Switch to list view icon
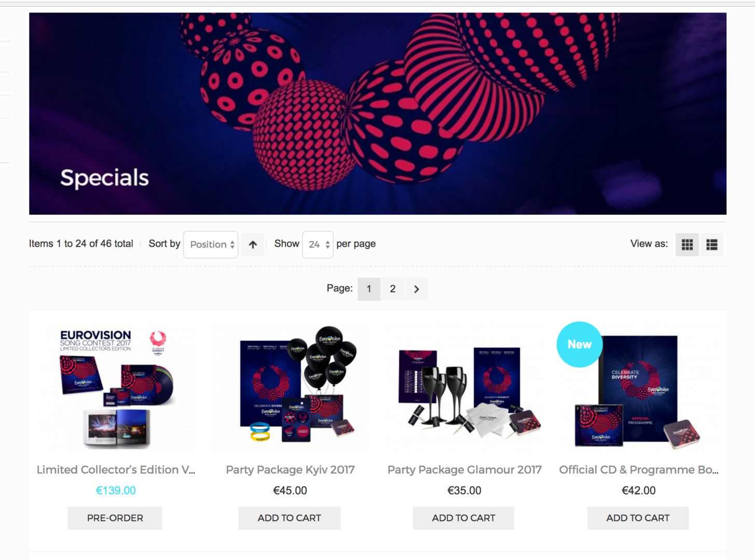Image resolution: width=755 pixels, height=560 pixels. tap(711, 244)
